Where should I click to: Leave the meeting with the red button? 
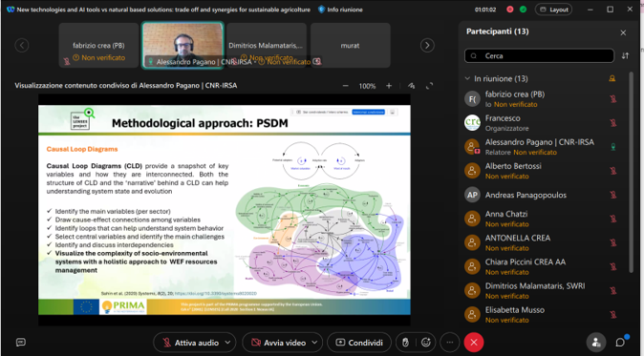click(x=474, y=342)
